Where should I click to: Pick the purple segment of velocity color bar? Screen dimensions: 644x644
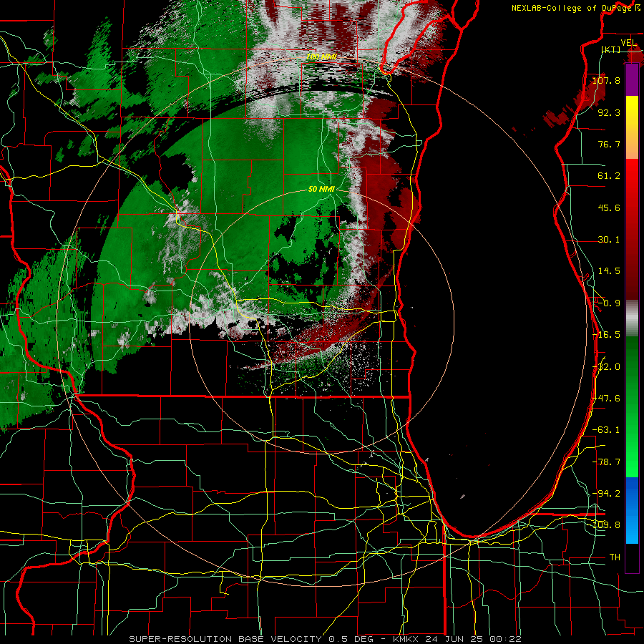coord(632,79)
